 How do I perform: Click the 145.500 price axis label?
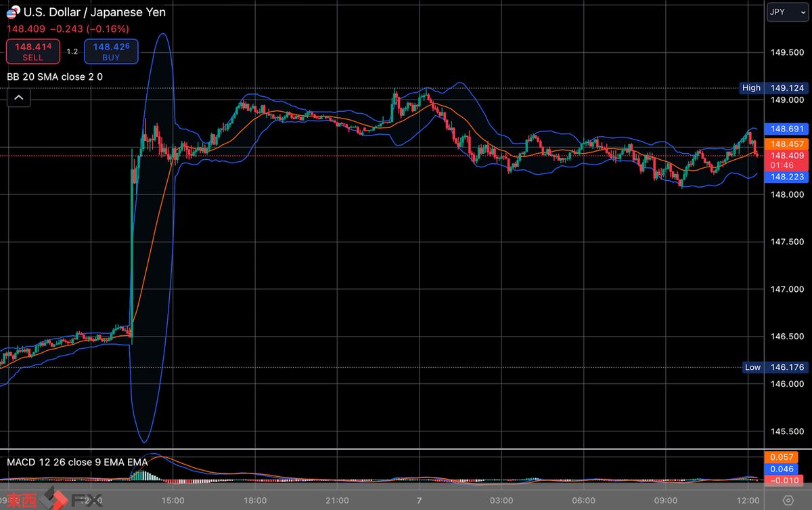[787, 431]
